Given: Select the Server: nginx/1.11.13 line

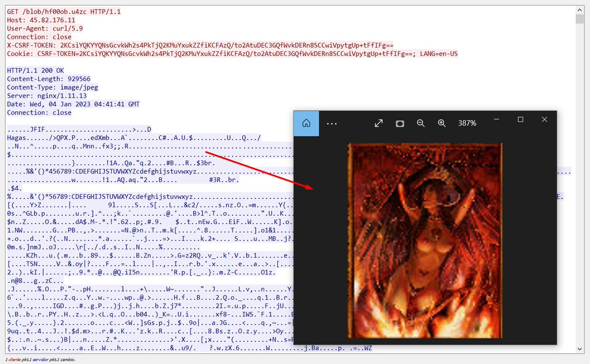Looking at the screenshot, I should (x=47, y=95).
